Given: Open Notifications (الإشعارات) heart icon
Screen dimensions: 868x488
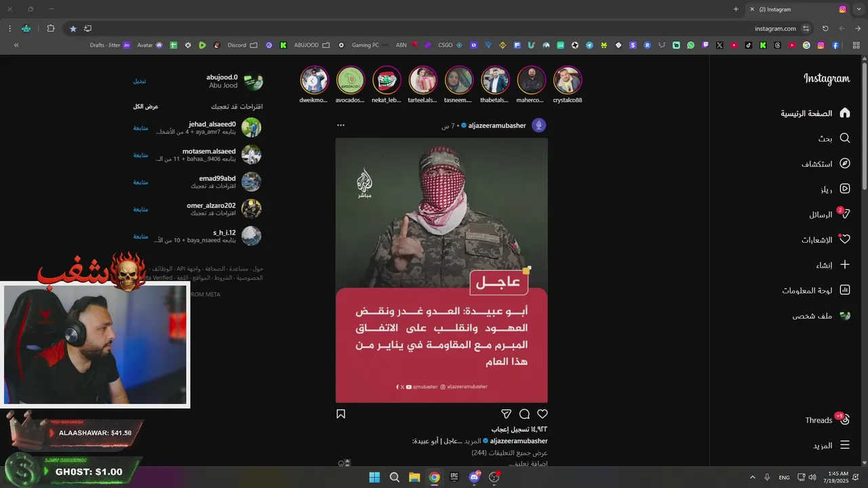Looking at the screenshot, I should (x=826, y=239).
